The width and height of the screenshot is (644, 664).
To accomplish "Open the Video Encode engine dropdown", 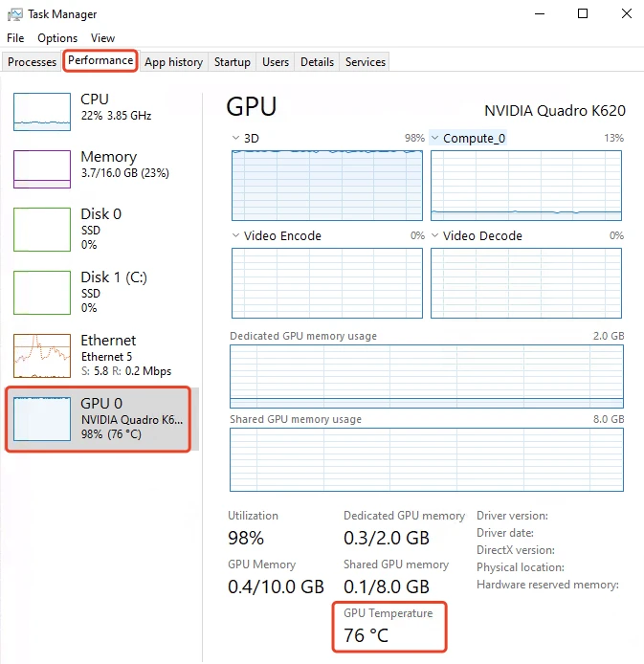I will point(236,236).
